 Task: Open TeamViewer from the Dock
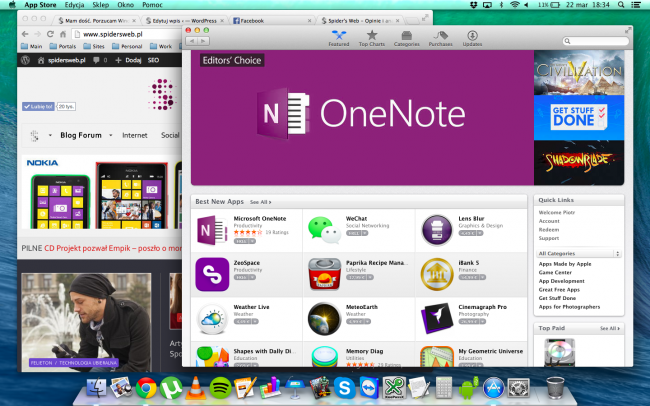click(x=369, y=388)
